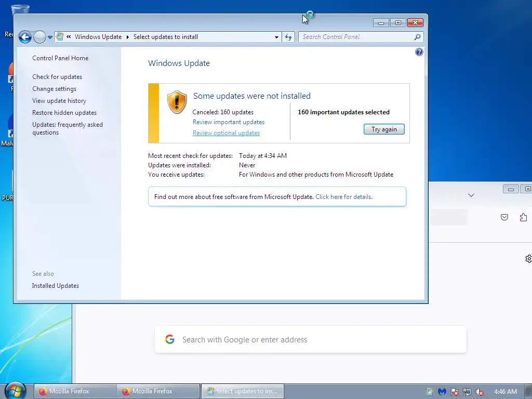Click the Google G icon in Firefox search box
The height and width of the screenshot is (399, 532).
click(x=170, y=339)
